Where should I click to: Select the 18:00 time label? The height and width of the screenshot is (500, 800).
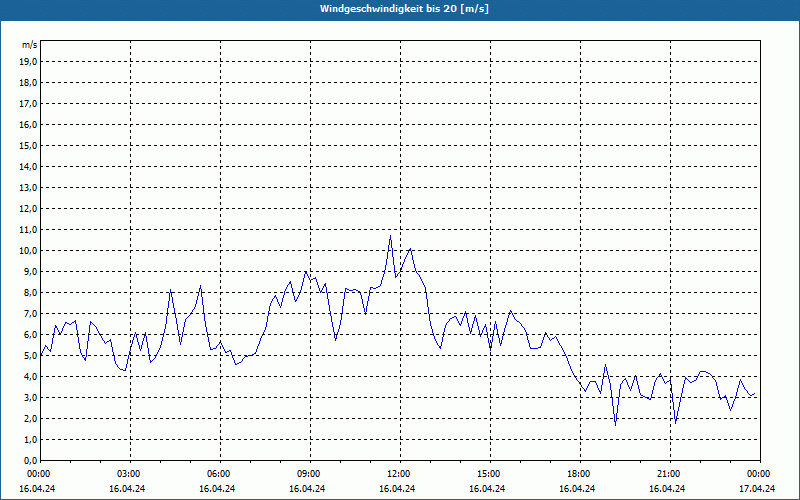coord(580,474)
